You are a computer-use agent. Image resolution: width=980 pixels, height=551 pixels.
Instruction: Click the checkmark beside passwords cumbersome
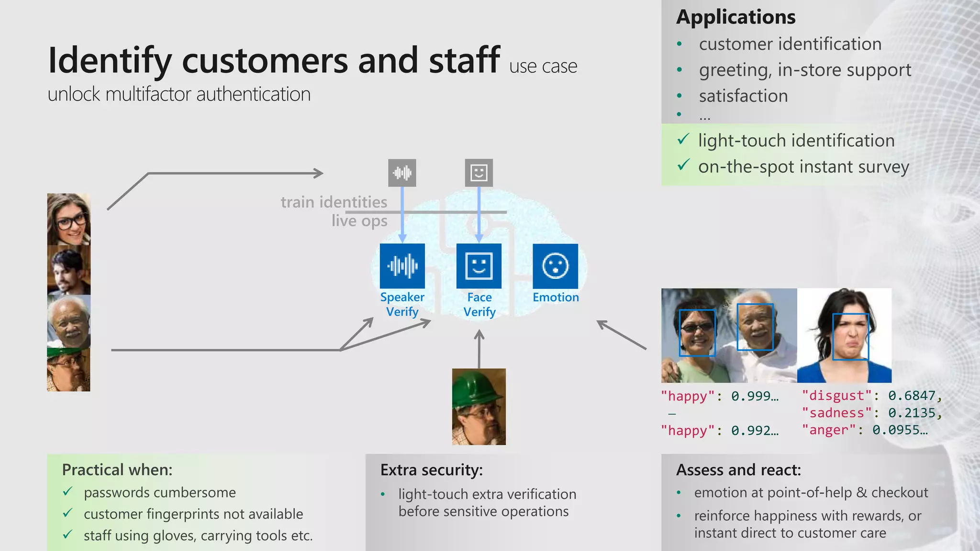(68, 492)
